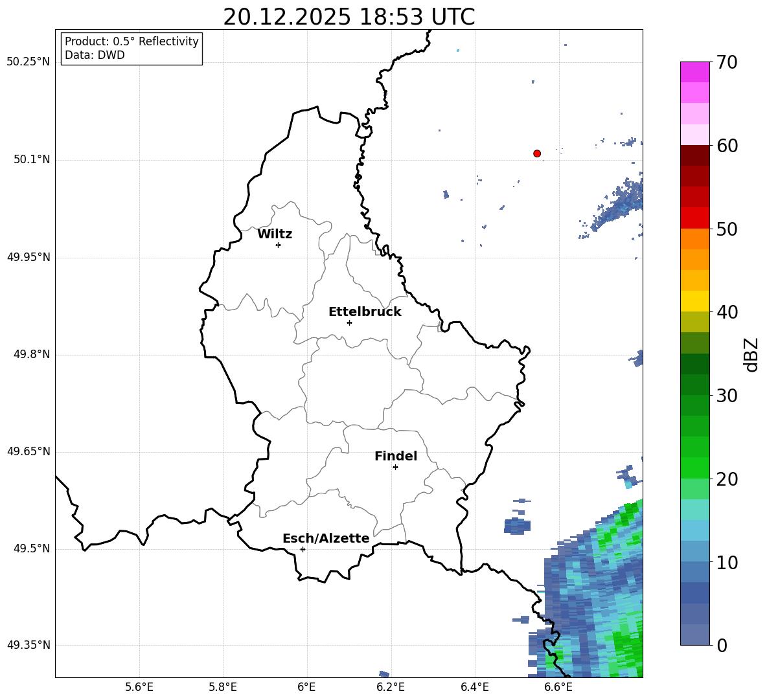
Task: Click the blue echo patch east of Luxembourg's southeast border
Action: (x=517, y=526)
